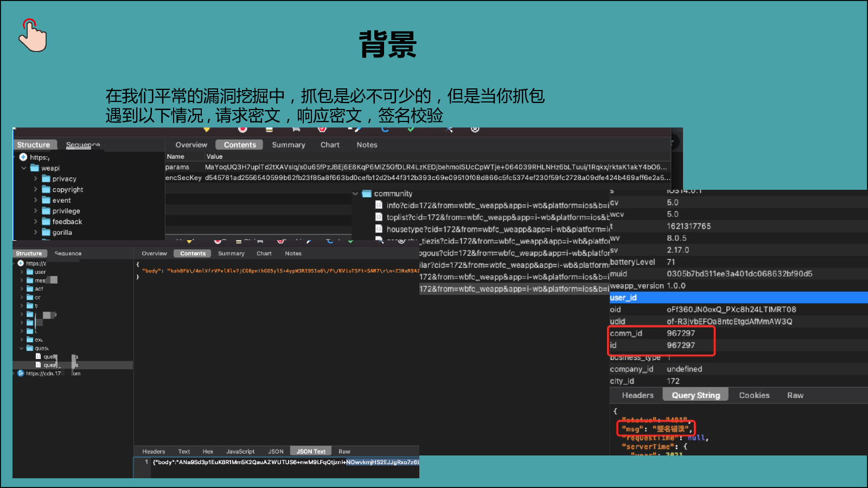This screenshot has width=868, height=488.
Task: Click the privacy folder icon
Action: tap(46, 179)
